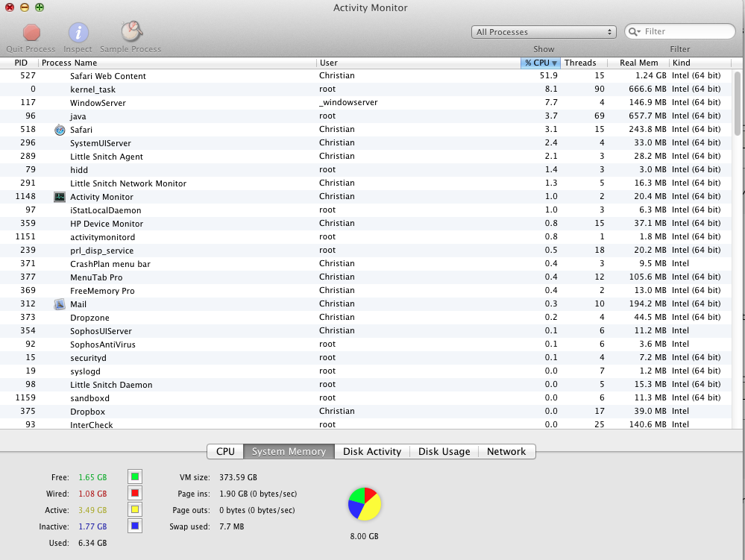Screen dimensions: 745x560
Task: Click the magnifier icon in the Filter field
Action: tap(634, 32)
